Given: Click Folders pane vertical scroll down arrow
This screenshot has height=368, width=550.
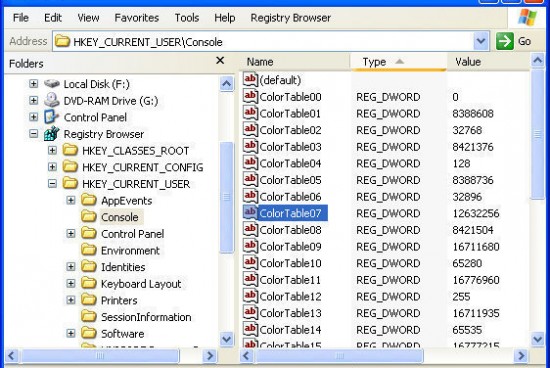Looking at the screenshot, I should point(227,339).
